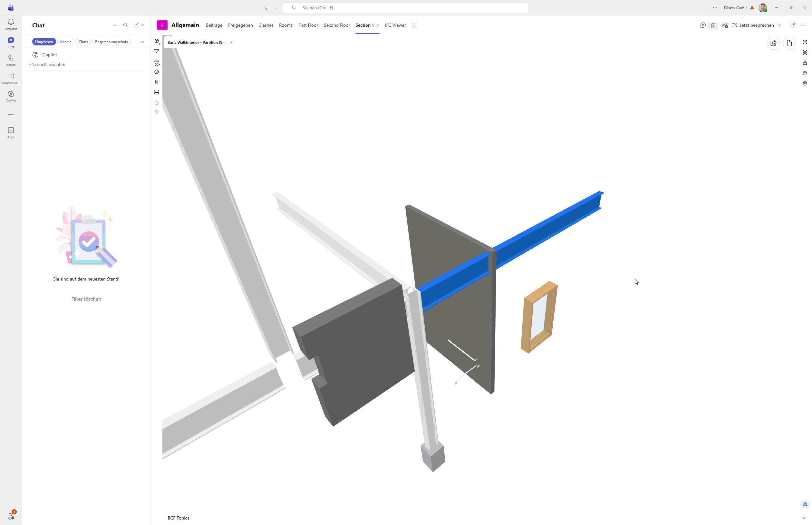The height and width of the screenshot is (525, 812).
Task: Click the filter funnel icon in viewer toolbar
Action: click(x=157, y=51)
